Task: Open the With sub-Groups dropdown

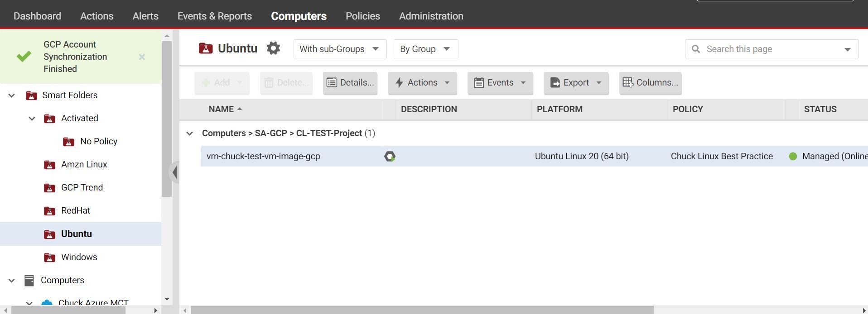Action: [x=340, y=49]
